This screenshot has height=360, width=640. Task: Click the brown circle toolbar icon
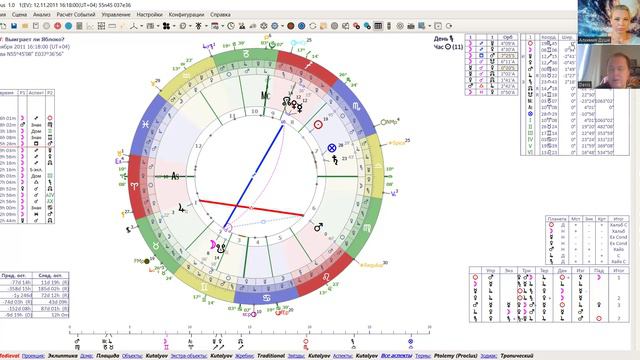pyautogui.click(x=291, y=26)
